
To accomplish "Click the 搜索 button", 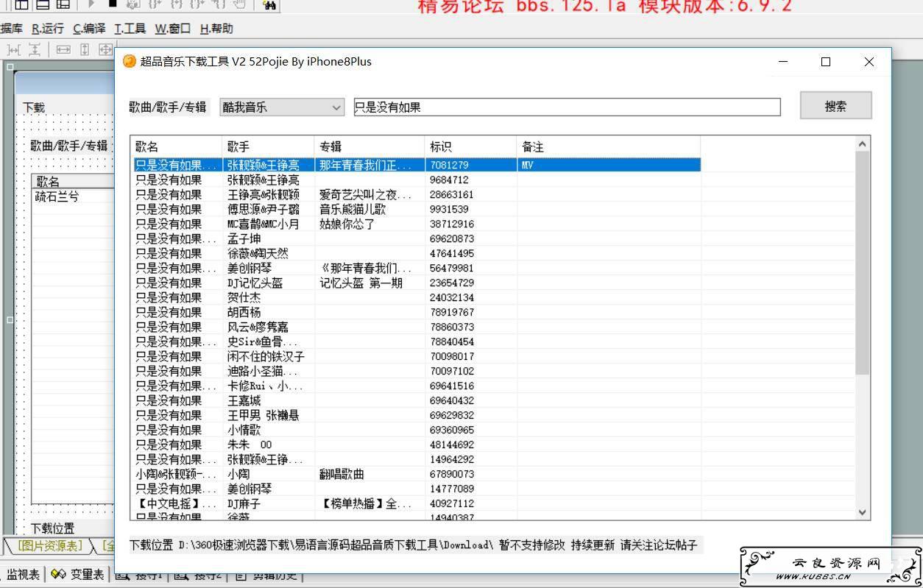I will point(836,106).
